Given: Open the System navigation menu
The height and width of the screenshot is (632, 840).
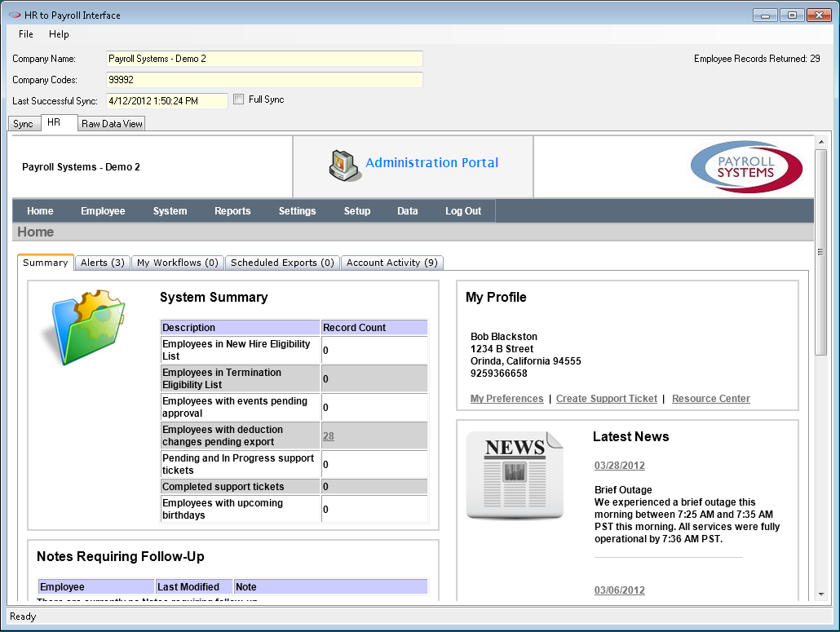Looking at the screenshot, I should tap(170, 211).
